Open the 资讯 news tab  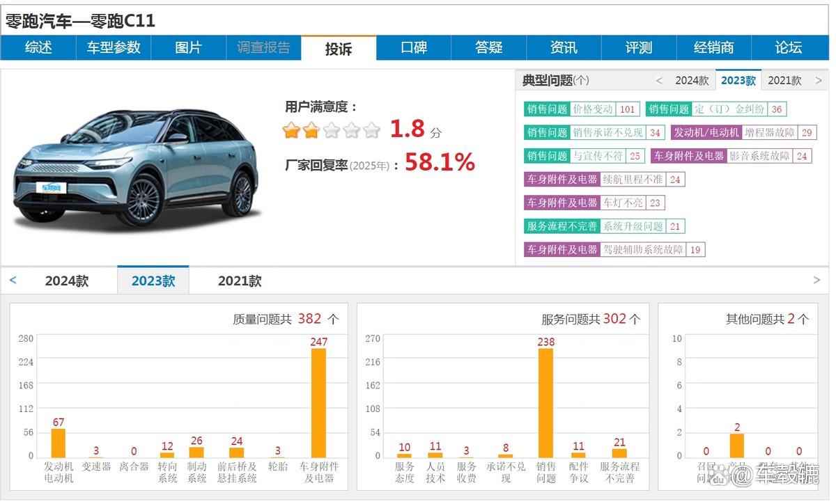click(564, 48)
